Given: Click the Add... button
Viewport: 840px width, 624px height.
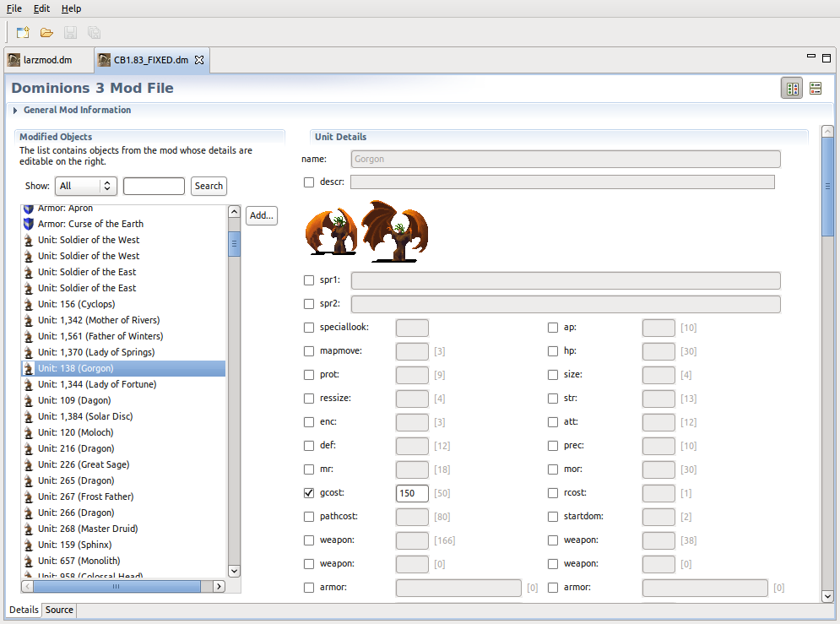Looking at the screenshot, I should (262, 215).
